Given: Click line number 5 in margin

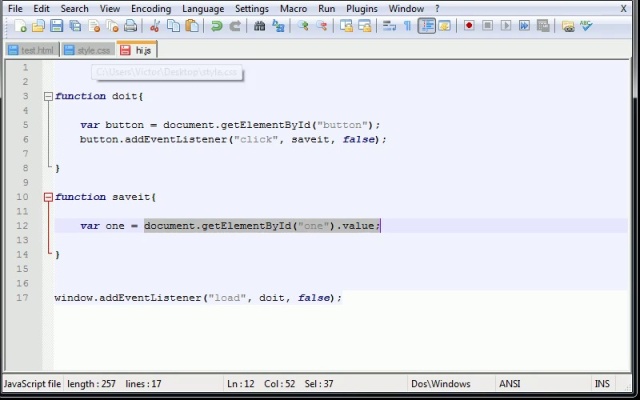Looking at the screenshot, I should pyautogui.click(x=25, y=125).
